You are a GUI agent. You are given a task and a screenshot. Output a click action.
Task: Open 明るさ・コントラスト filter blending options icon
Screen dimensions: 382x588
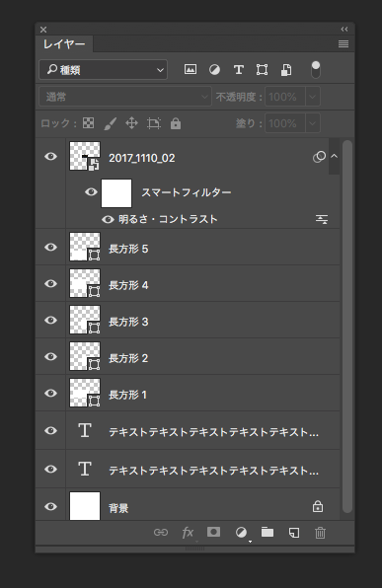point(322,219)
